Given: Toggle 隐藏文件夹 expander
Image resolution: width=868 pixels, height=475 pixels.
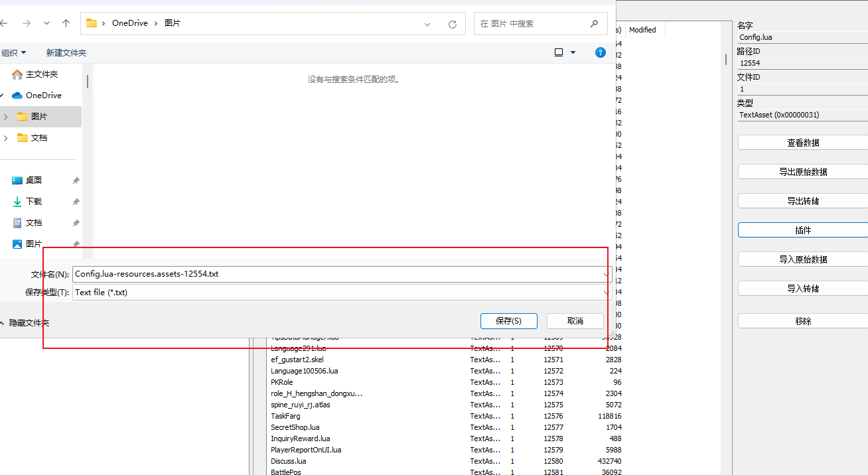Looking at the screenshot, I should click(25, 322).
